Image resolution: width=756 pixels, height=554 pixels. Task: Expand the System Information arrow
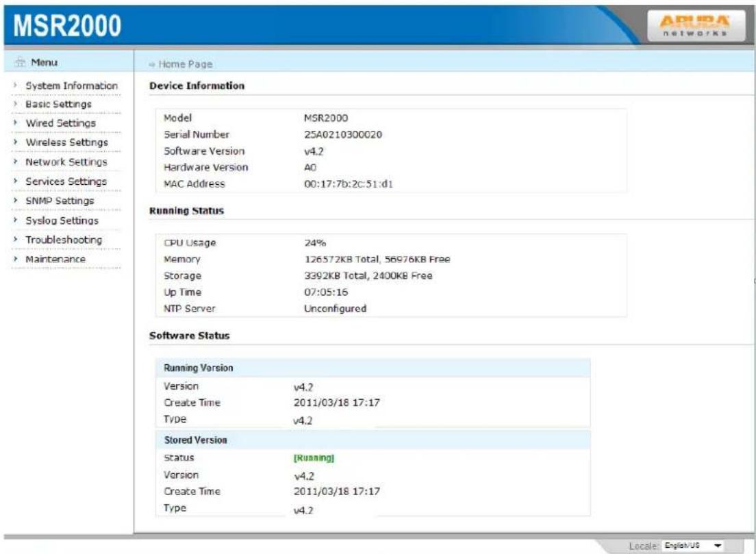[16, 86]
